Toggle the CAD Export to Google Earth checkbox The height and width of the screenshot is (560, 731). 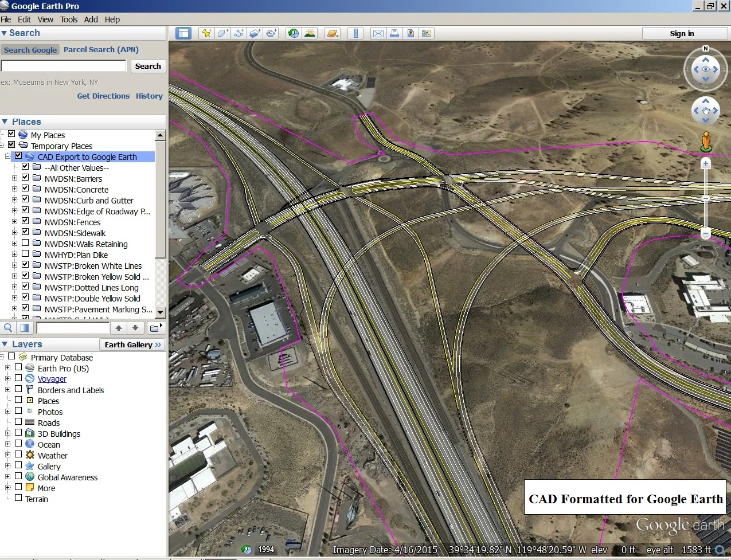pyautogui.click(x=18, y=156)
